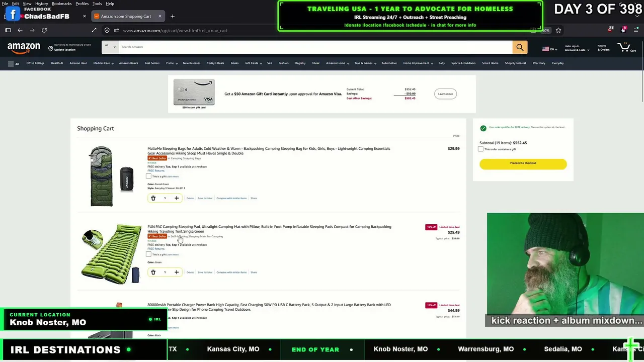Viewport: 644px width, 362px height.
Task: Open the Best Sellers nav link
Action: (152, 63)
